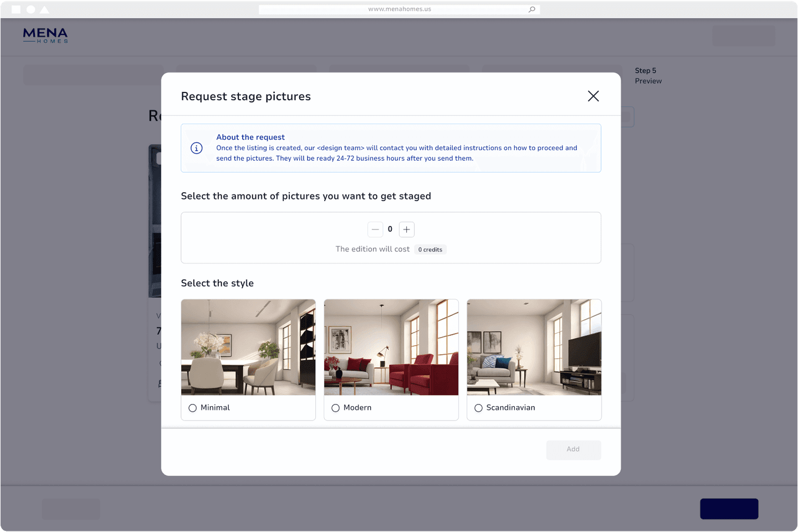The width and height of the screenshot is (798, 532).
Task: Click the Add button
Action: (x=574, y=449)
